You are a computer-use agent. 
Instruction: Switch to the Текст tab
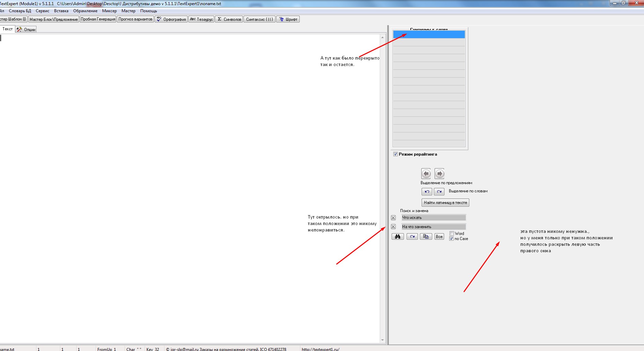coord(7,29)
